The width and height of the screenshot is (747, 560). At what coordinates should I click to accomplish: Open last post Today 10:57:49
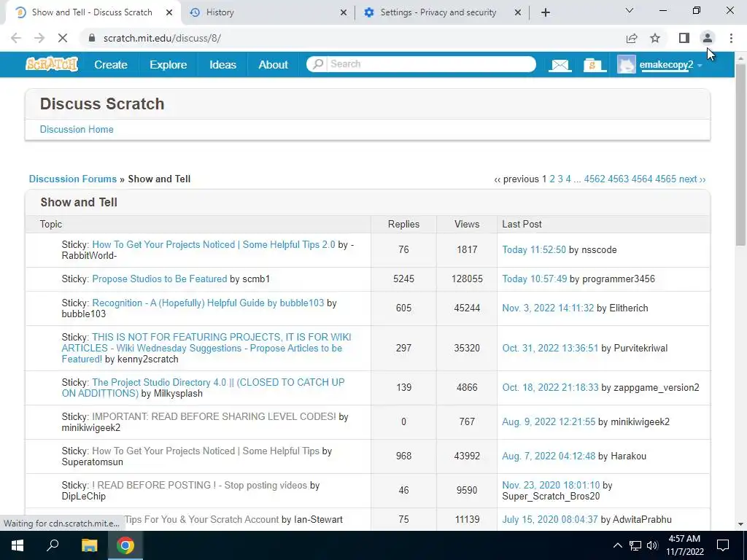point(535,279)
